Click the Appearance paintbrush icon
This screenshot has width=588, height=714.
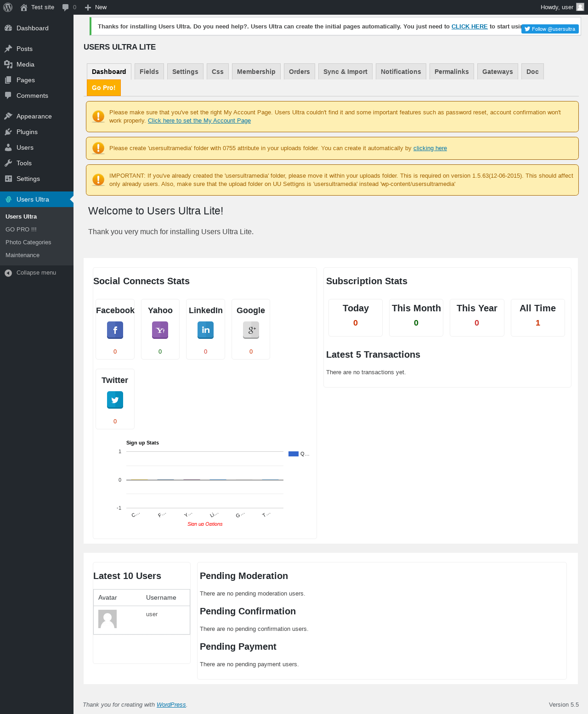click(8, 116)
